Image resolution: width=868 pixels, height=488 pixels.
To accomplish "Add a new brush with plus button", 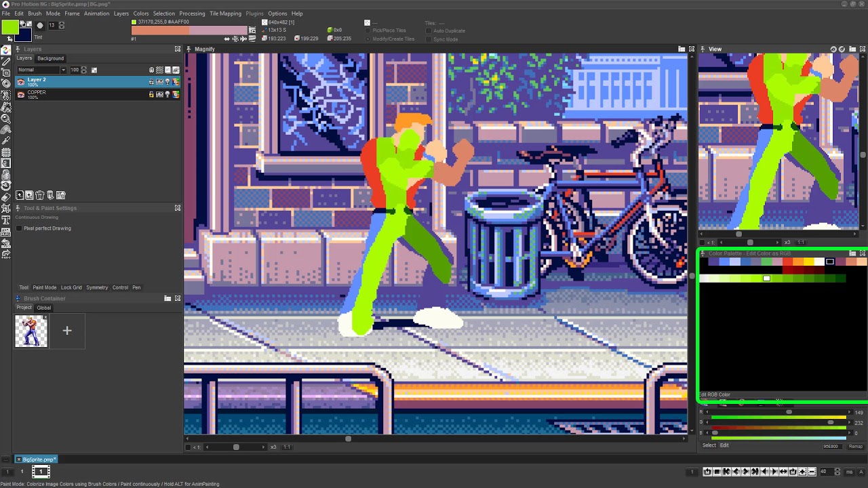I will pos(67,331).
